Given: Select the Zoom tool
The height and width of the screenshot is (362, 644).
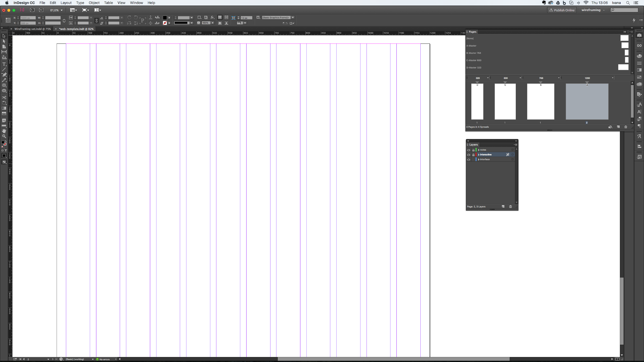Looking at the screenshot, I should (x=4, y=136).
